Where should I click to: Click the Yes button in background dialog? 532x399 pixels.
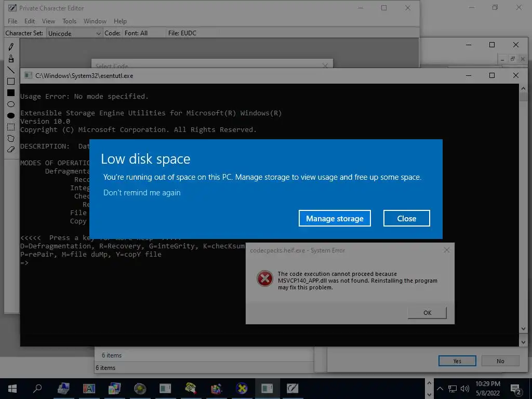(x=457, y=361)
